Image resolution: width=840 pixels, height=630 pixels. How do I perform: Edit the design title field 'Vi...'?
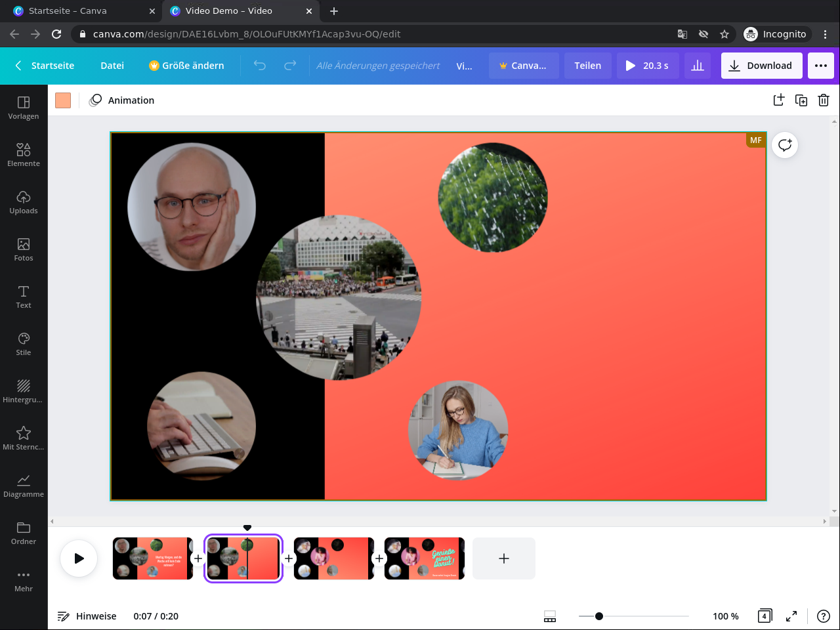(x=464, y=66)
